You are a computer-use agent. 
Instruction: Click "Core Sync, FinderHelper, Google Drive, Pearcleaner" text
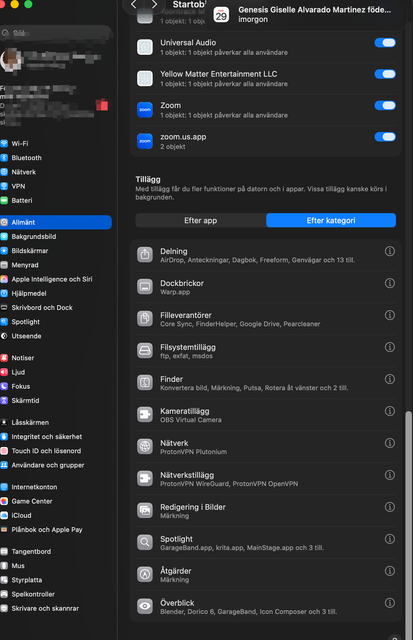pos(240,324)
